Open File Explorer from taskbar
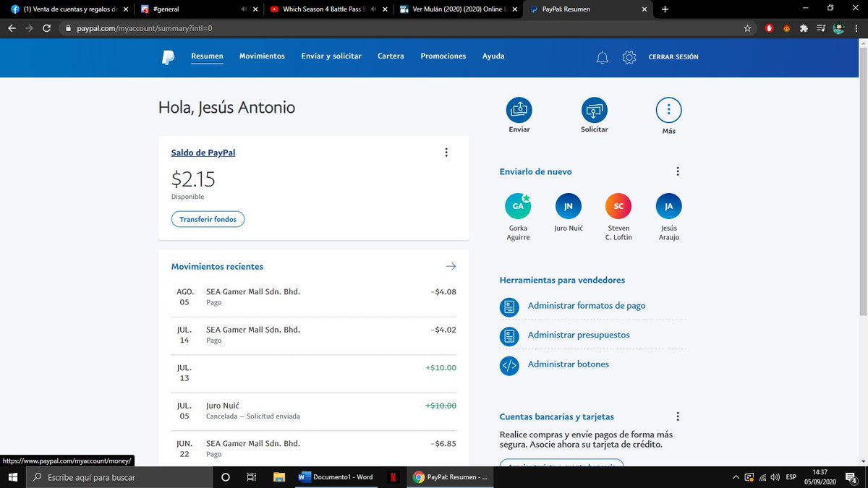Screen dimensions: 868x488 click(278, 477)
